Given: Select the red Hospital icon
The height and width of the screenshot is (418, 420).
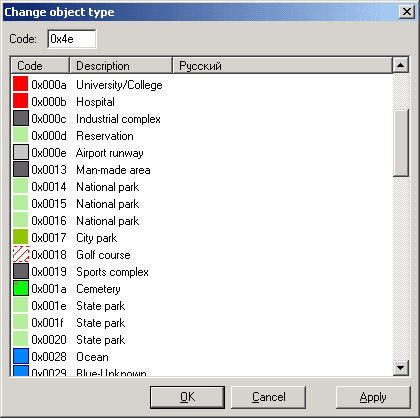Looking at the screenshot, I should [21, 102].
